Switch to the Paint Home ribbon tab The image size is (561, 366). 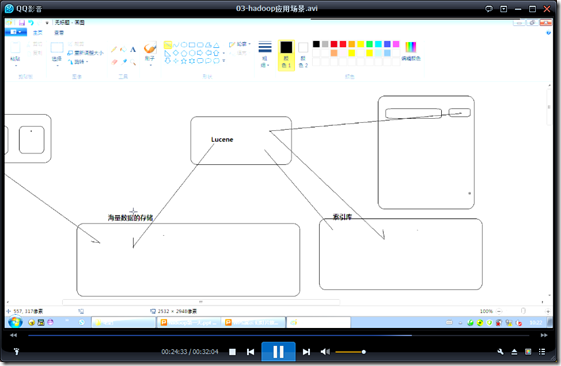[38, 33]
